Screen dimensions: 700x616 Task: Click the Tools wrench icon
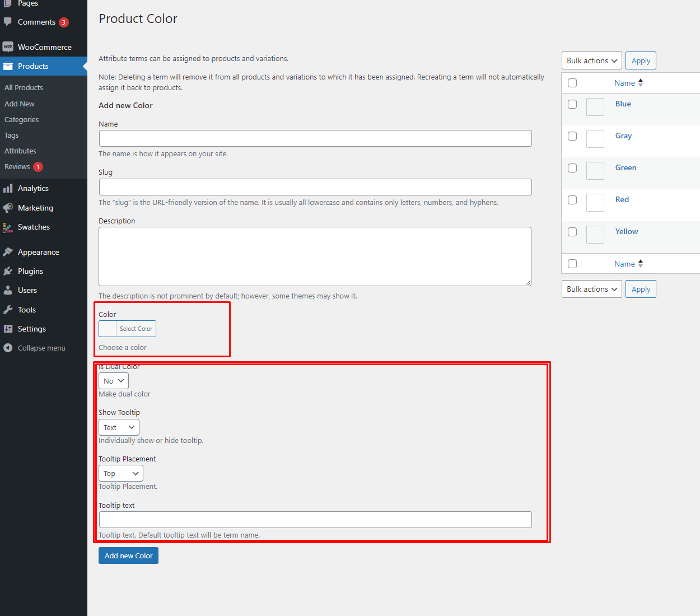8,310
